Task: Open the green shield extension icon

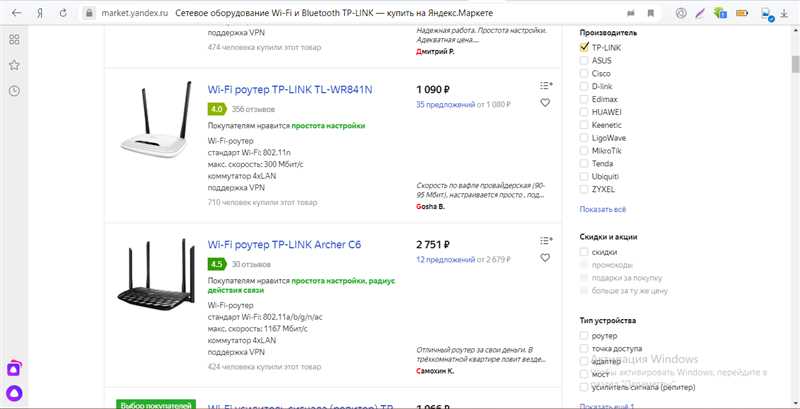Action: click(x=720, y=13)
